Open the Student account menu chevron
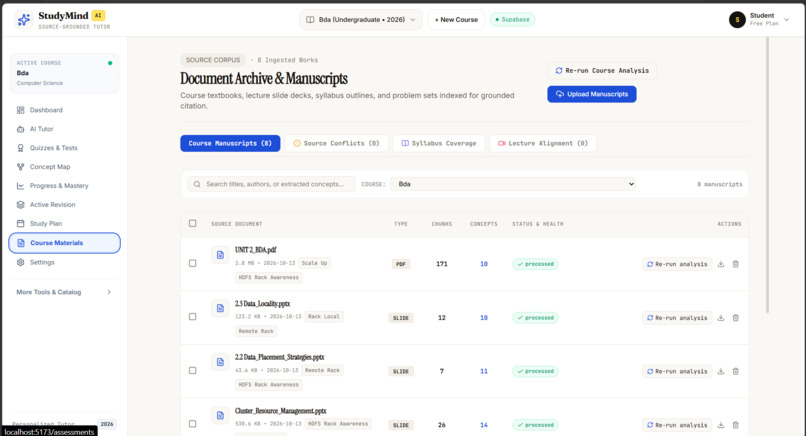The width and height of the screenshot is (806, 436). (786, 20)
